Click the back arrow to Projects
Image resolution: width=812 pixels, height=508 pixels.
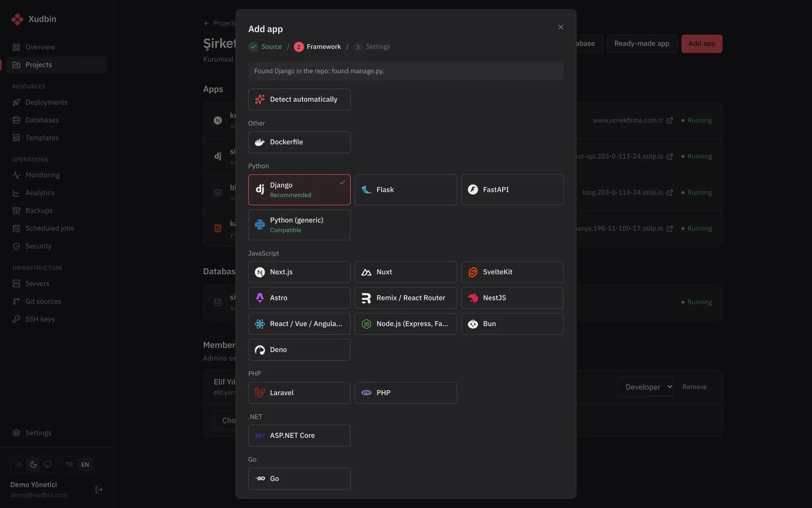(x=206, y=23)
